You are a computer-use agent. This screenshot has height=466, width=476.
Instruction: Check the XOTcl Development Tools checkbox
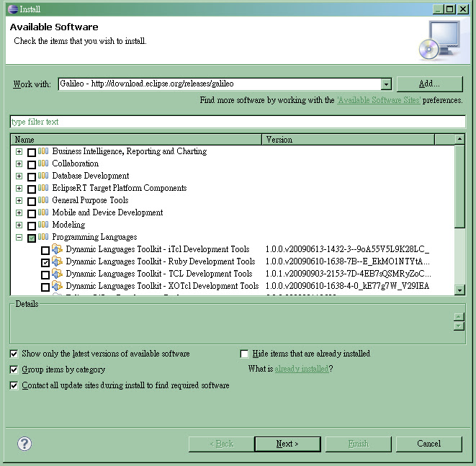tap(45, 287)
